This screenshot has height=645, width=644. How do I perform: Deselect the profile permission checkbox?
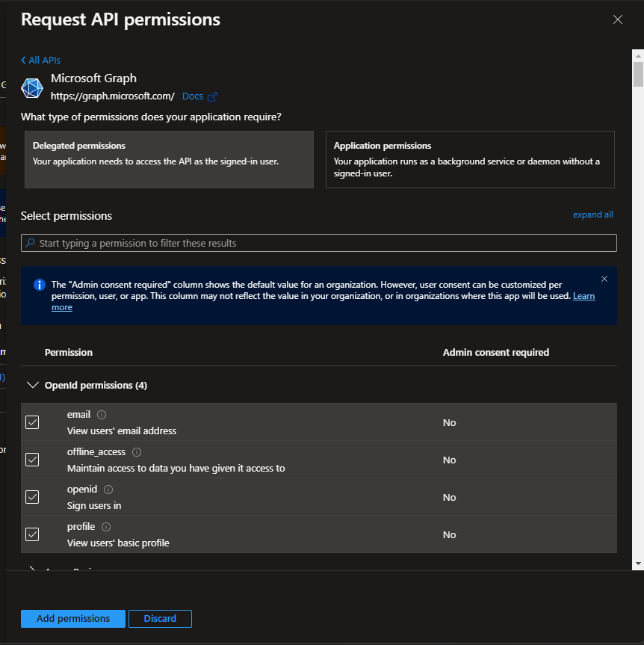pyautogui.click(x=32, y=534)
